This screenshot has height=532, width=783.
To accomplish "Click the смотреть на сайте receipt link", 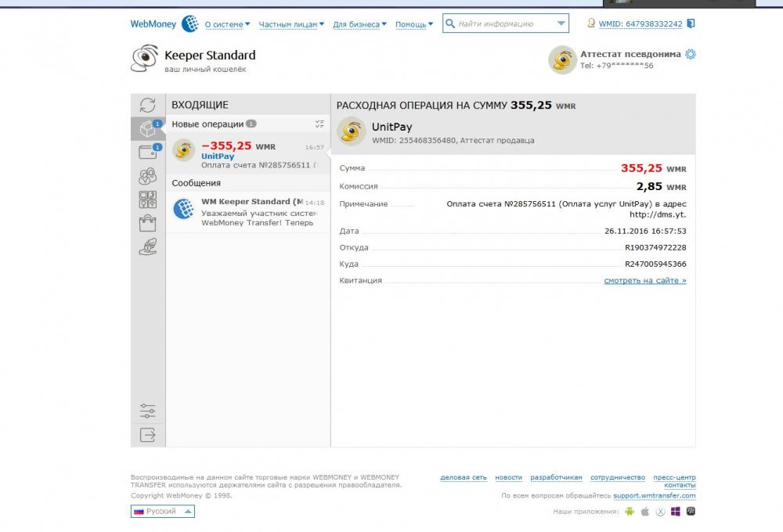I will (644, 280).
